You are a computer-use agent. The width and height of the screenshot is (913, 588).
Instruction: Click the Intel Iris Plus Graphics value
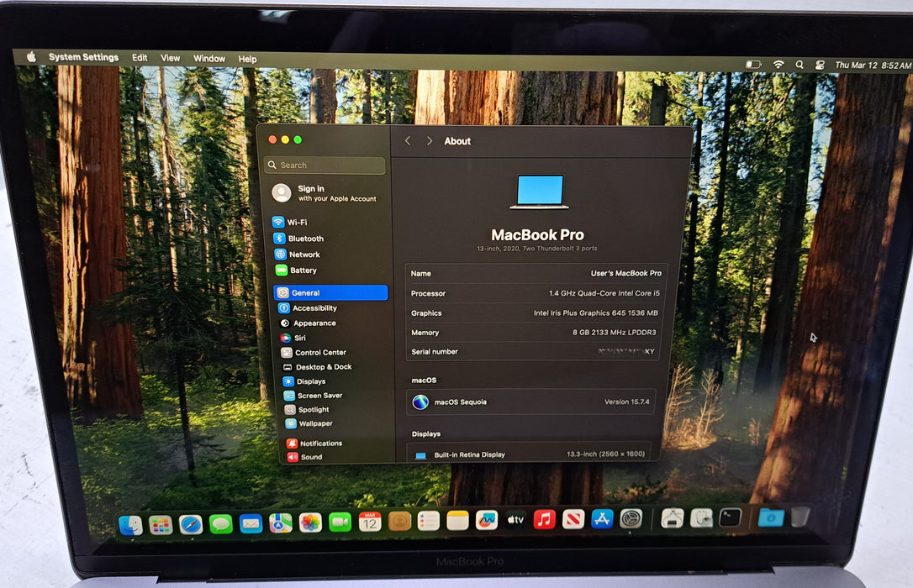pos(596,313)
